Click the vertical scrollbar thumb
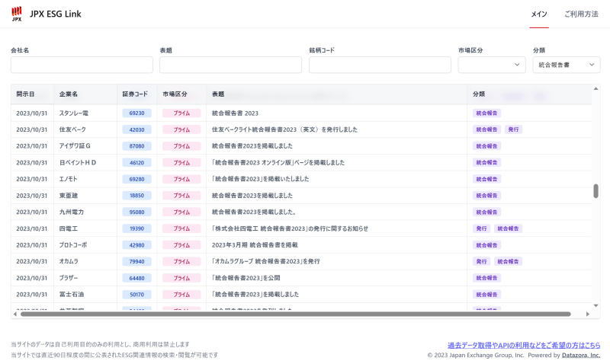The width and height of the screenshot is (610, 364). (596, 191)
